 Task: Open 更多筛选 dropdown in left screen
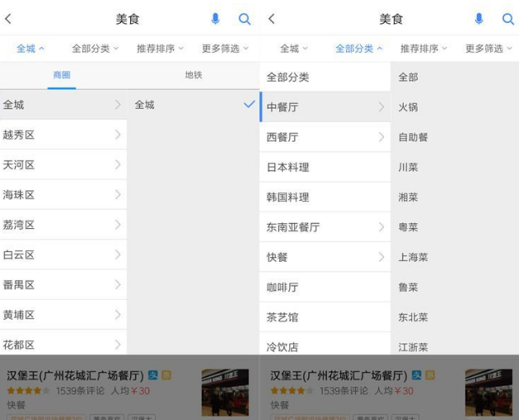click(225, 49)
